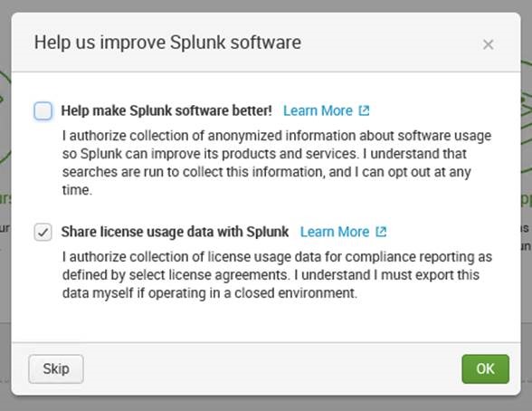Click the Help make Splunk software better label
532x411 pixels.
pyautogui.click(x=166, y=110)
